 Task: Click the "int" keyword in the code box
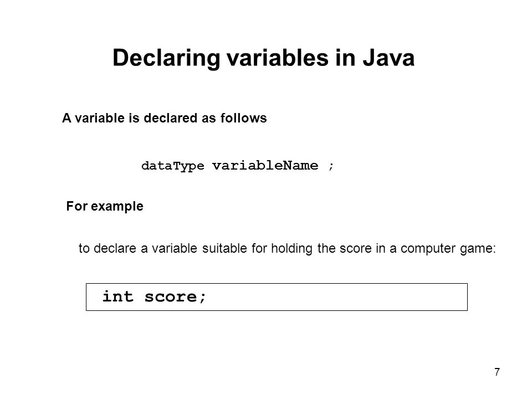(117, 296)
